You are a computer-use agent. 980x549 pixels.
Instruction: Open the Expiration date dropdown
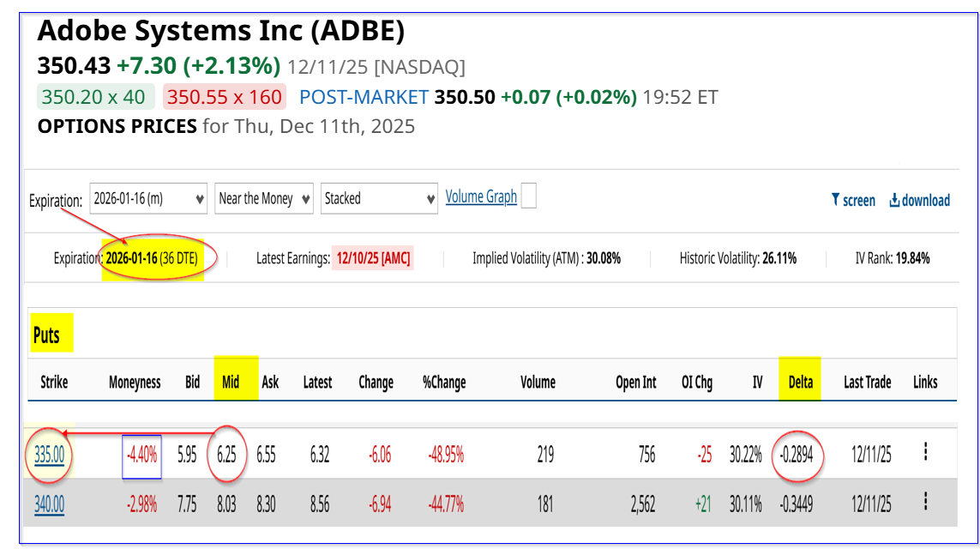(146, 198)
